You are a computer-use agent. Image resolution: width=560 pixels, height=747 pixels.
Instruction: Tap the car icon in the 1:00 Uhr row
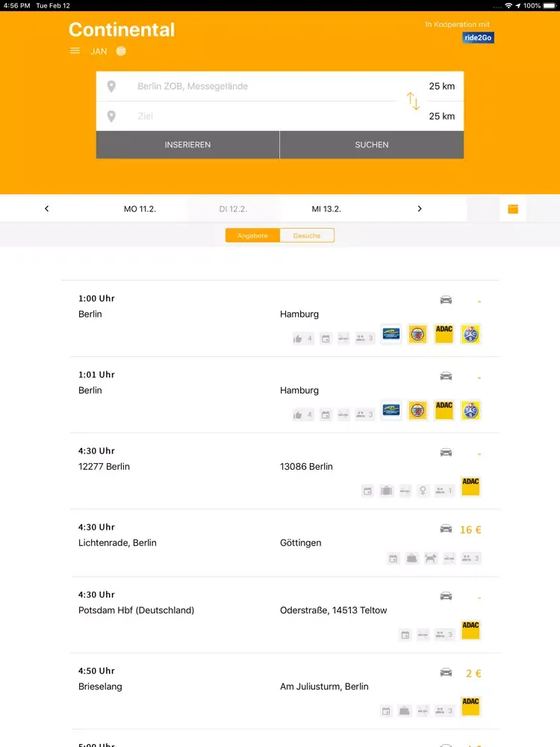447,300
